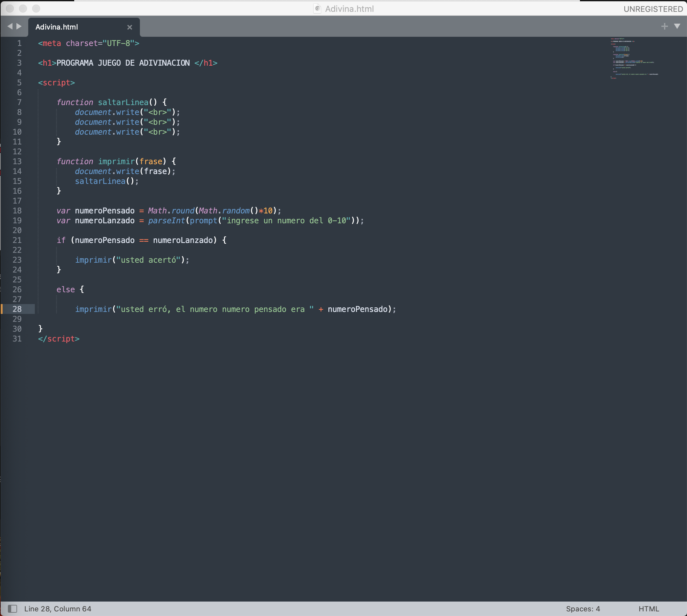
Task: Click the prompt call on line 19
Action: coord(203,221)
